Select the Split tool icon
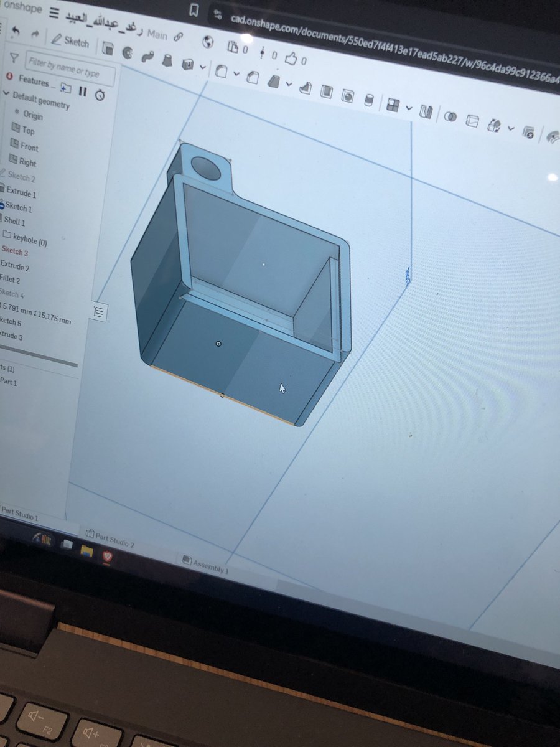560x747 pixels. point(472,120)
